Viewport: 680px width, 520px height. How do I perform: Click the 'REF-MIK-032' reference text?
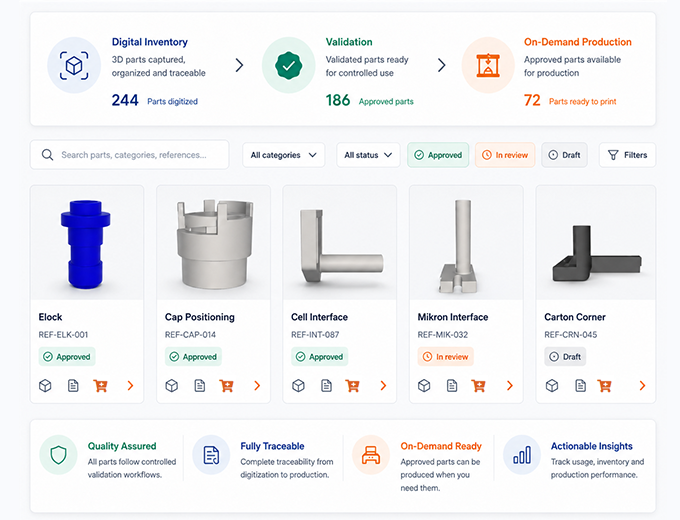coord(443,335)
